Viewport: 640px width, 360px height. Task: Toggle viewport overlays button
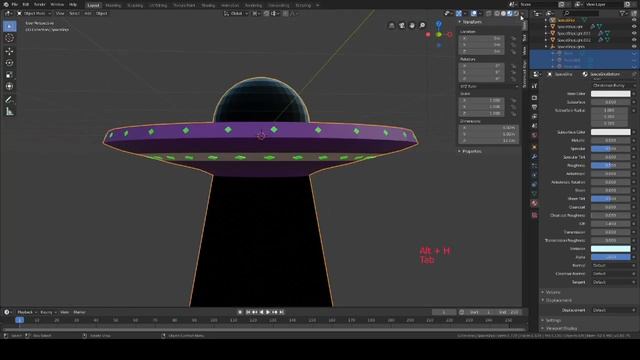473,13
